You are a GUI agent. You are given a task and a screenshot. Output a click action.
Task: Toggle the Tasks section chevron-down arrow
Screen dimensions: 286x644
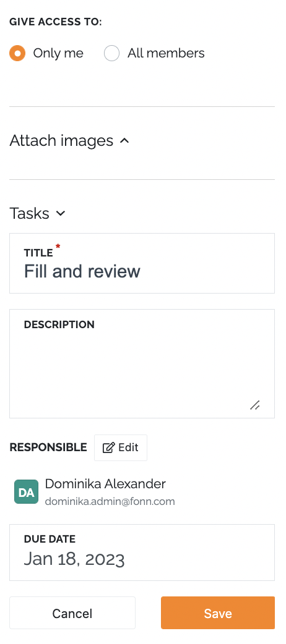[61, 213]
